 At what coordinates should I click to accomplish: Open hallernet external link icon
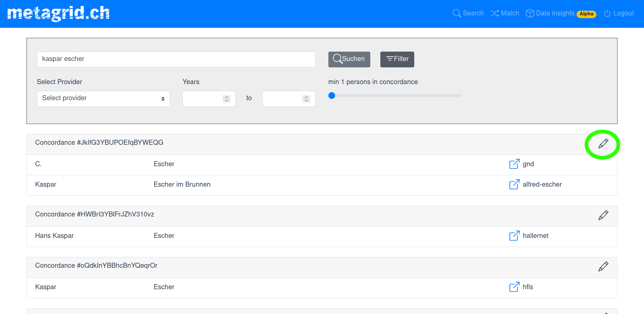(514, 236)
